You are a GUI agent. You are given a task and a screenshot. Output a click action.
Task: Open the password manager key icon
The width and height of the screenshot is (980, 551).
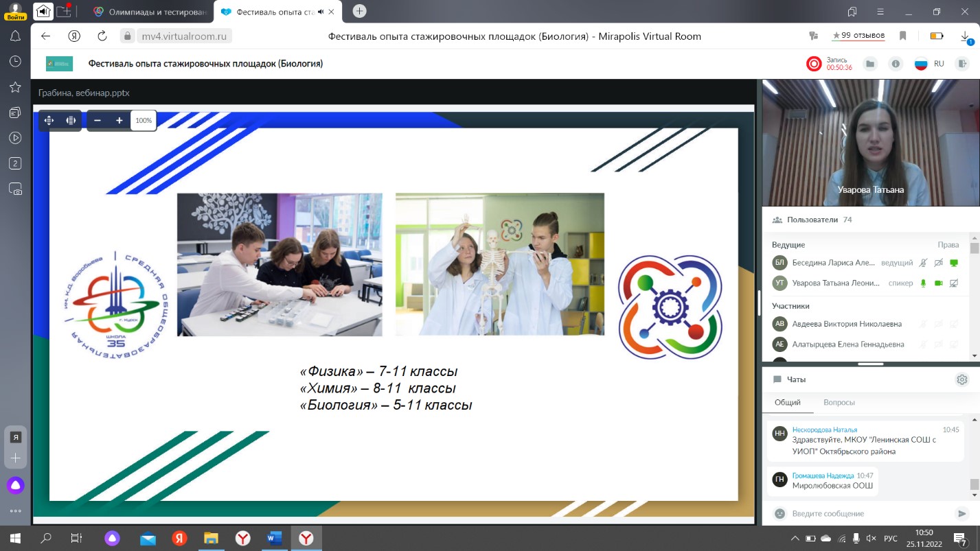(x=814, y=36)
